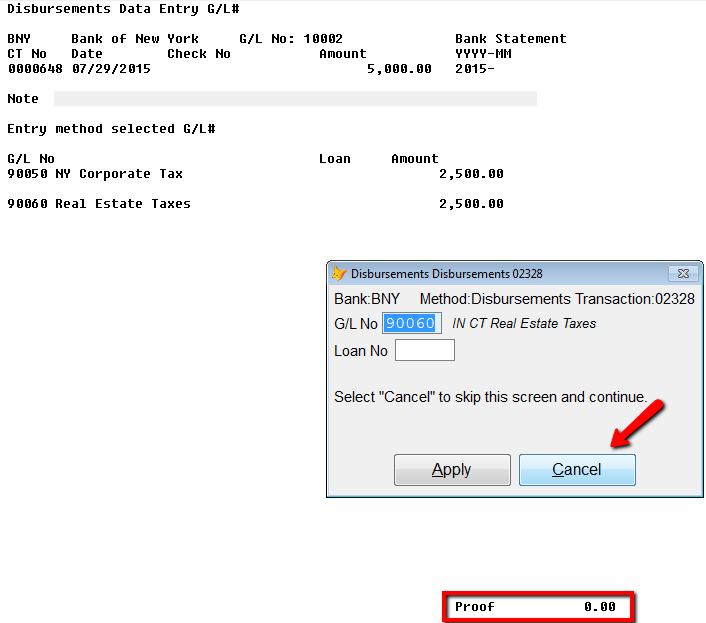The height and width of the screenshot is (623, 706).
Task: Click the 'G/L No: 10002' header text
Action: [x=291, y=39]
